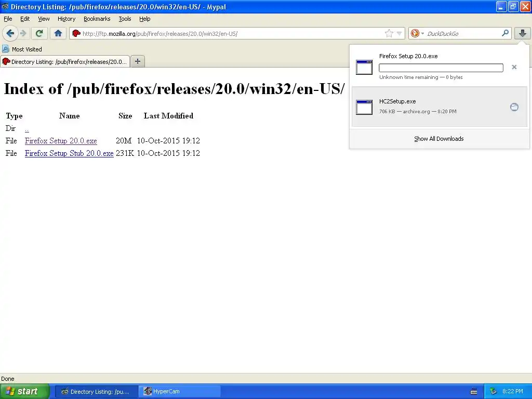This screenshot has width=532, height=399.
Task: Download Firefox Setup 20.0.exe link
Action: click(61, 141)
